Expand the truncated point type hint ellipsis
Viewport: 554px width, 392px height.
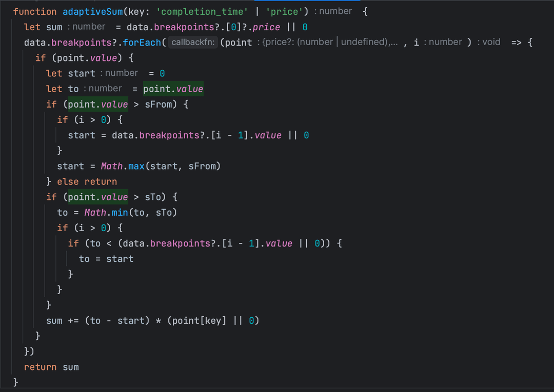[x=394, y=43]
